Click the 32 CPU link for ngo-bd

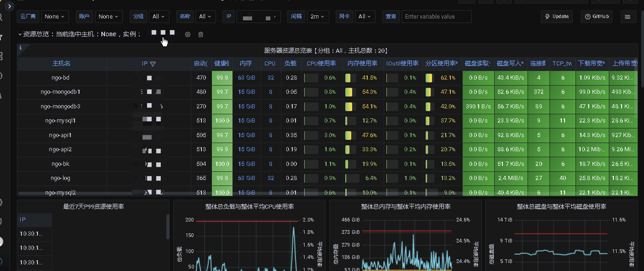pos(271,78)
